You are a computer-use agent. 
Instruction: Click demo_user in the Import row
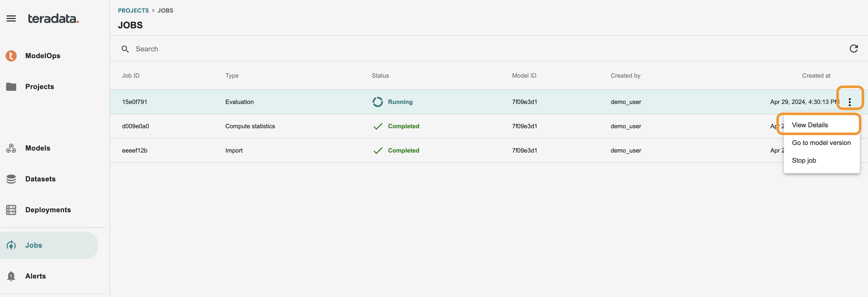(626, 151)
